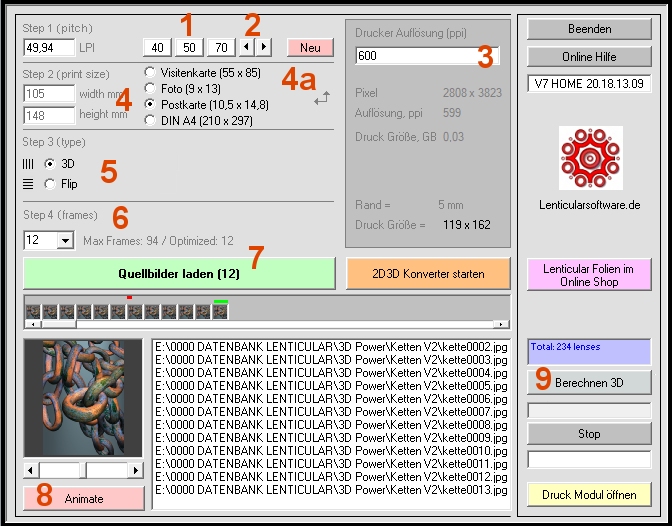Open the frames count dropdown

(65, 240)
